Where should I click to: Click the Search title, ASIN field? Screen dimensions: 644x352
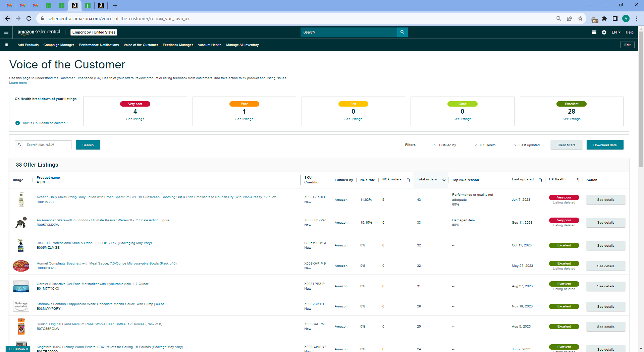point(48,145)
